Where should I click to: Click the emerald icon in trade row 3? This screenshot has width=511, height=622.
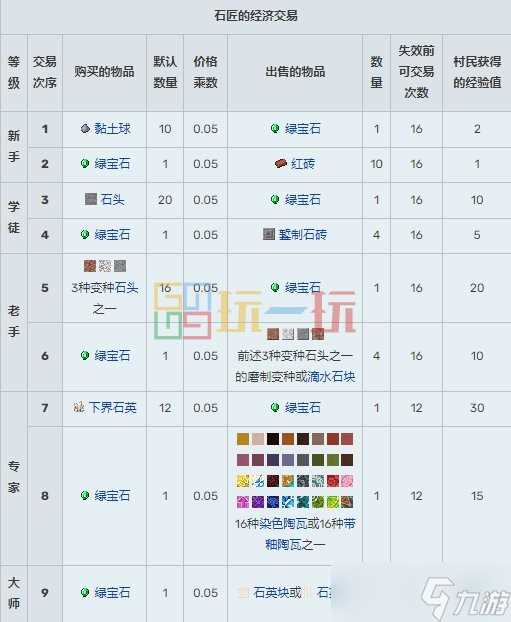275,199
